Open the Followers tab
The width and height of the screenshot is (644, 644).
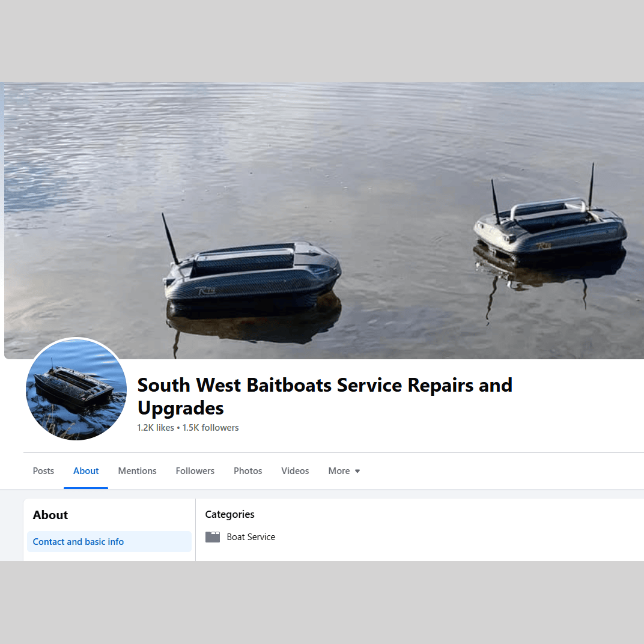(x=195, y=470)
